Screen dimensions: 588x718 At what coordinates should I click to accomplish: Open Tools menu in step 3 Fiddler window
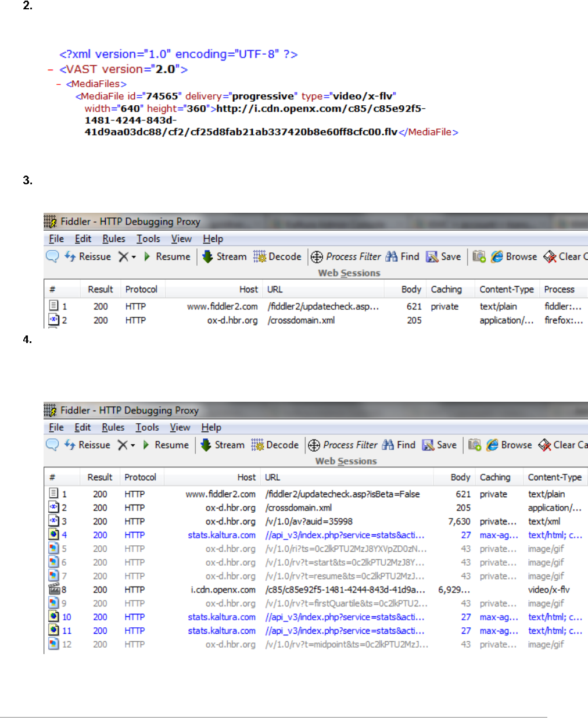point(148,239)
